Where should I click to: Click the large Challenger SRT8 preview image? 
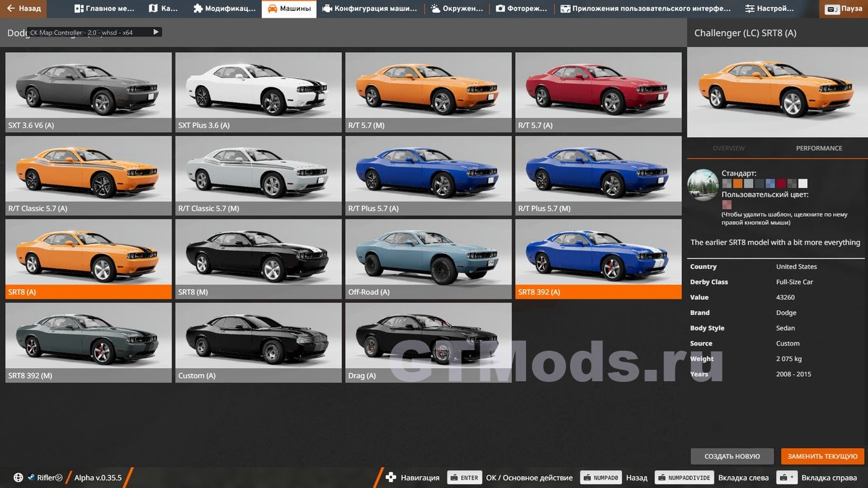point(777,92)
